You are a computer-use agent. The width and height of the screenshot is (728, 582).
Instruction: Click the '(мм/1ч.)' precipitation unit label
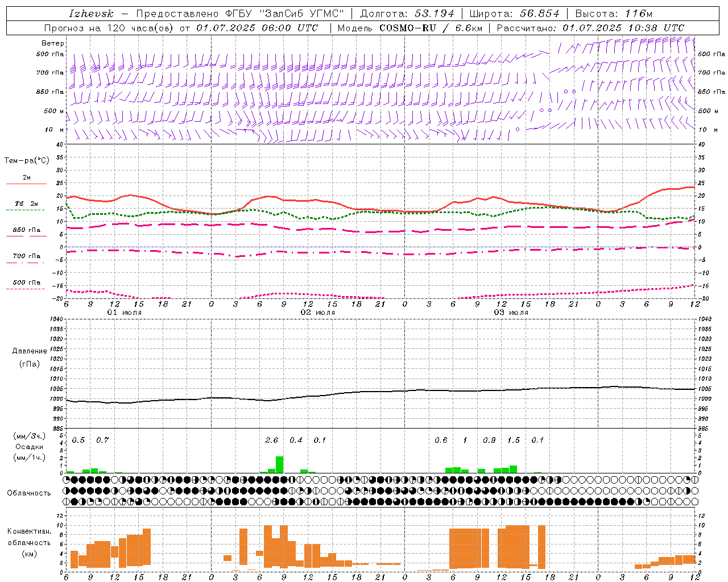tap(30, 458)
